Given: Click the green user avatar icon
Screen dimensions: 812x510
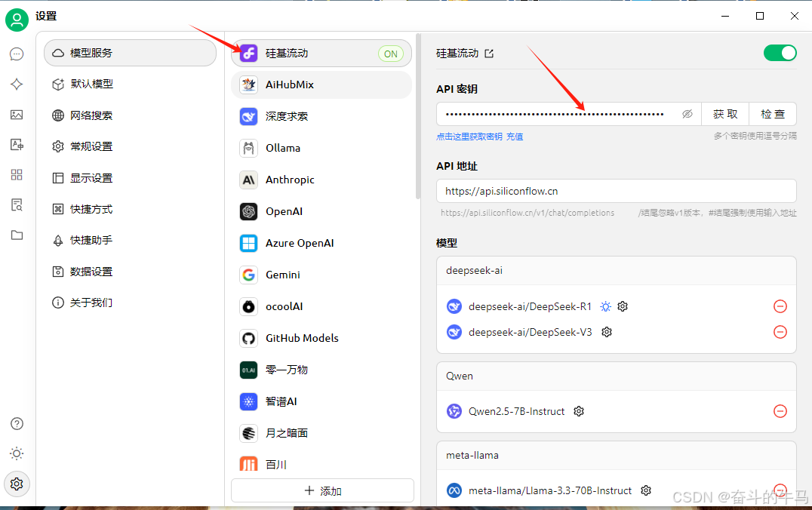Looking at the screenshot, I should coord(17,20).
